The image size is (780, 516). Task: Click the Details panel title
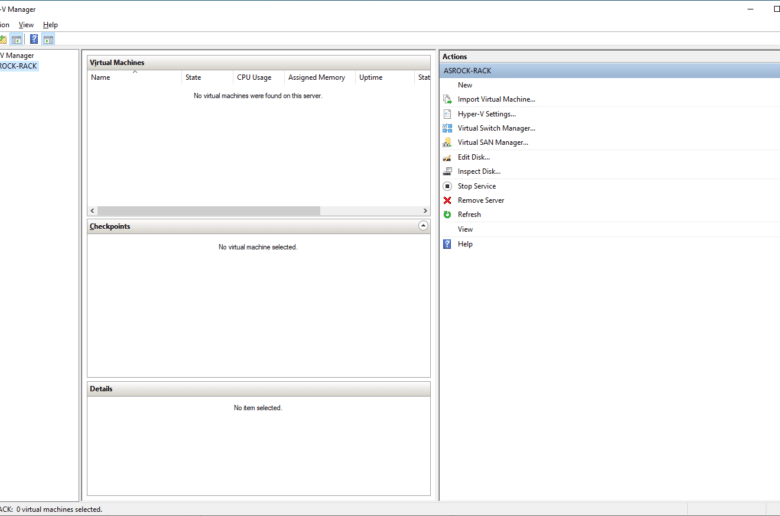click(101, 389)
